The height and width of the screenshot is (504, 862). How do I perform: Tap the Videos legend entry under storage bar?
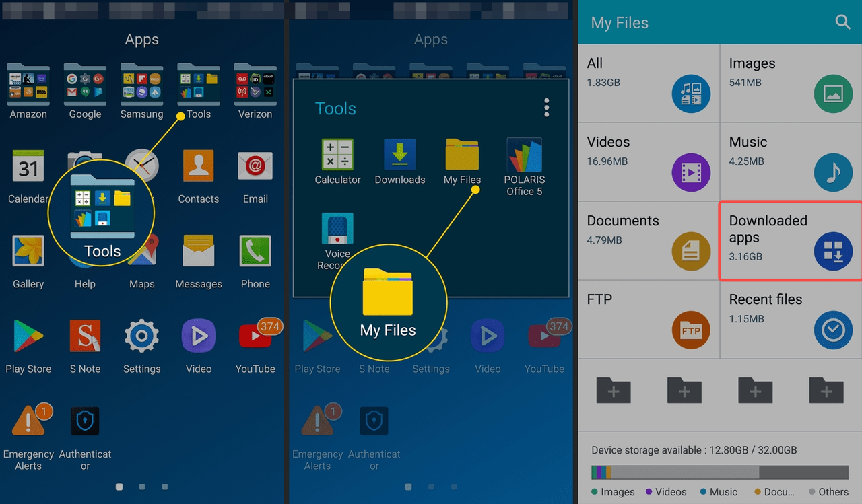tap(666, 492)
